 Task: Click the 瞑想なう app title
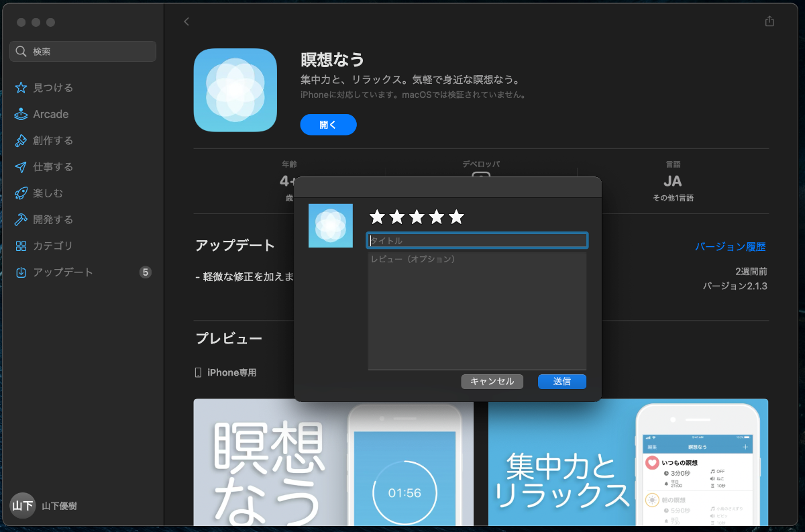333,60
